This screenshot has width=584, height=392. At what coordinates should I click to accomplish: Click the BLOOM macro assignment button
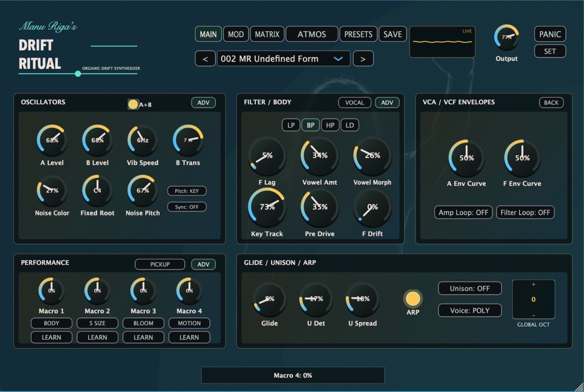coord(143,323)
